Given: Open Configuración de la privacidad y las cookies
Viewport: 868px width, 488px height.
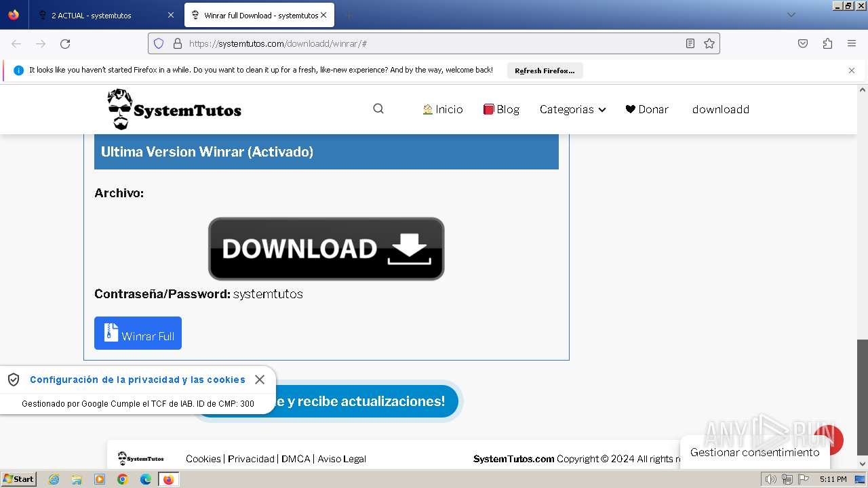Looking at the screenshot, I should [138, 380].
